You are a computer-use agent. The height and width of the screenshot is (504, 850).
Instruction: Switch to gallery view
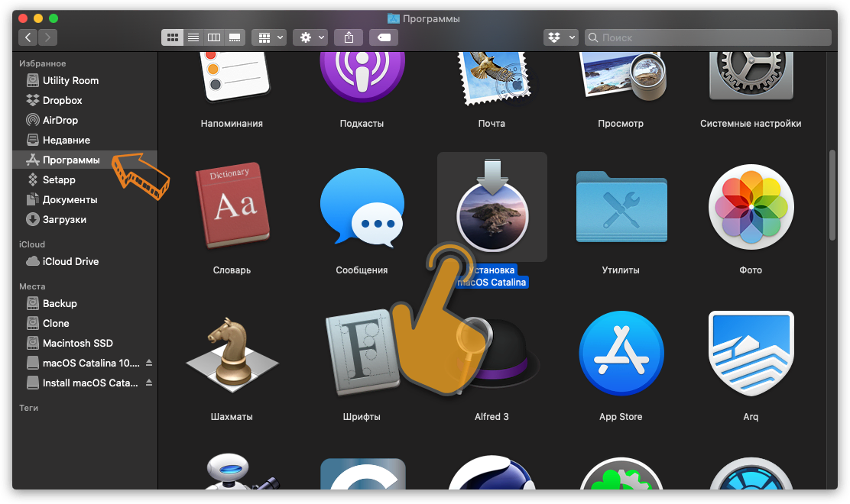(235, 37)
